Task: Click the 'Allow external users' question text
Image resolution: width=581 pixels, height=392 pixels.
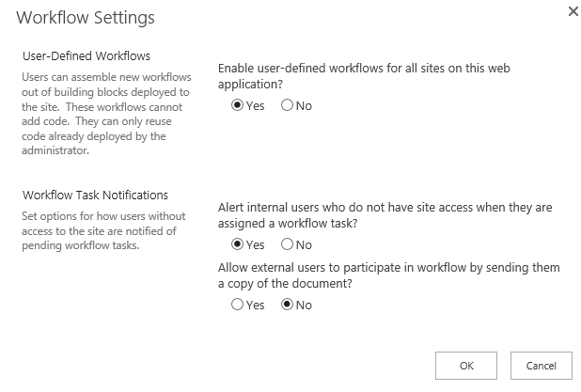Action: (x=388, y=275)
